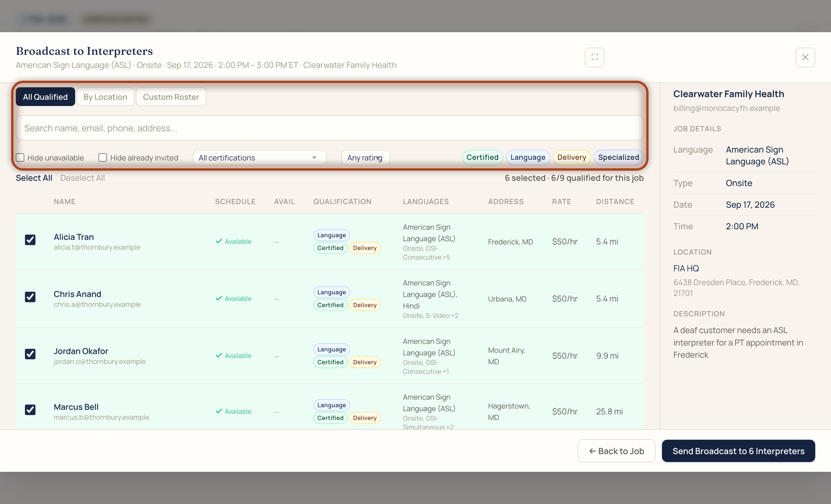The width and height of the screenshot is (831, 504).
Task: Click Jordan Okafor's Delivery qualification badge
Action: [x=365, y=362]
